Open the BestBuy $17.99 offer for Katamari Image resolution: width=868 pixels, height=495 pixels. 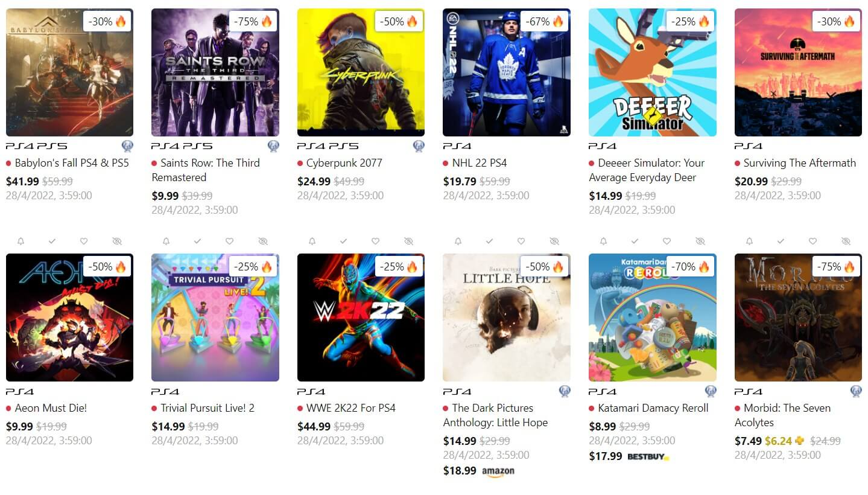click(629, 456)
